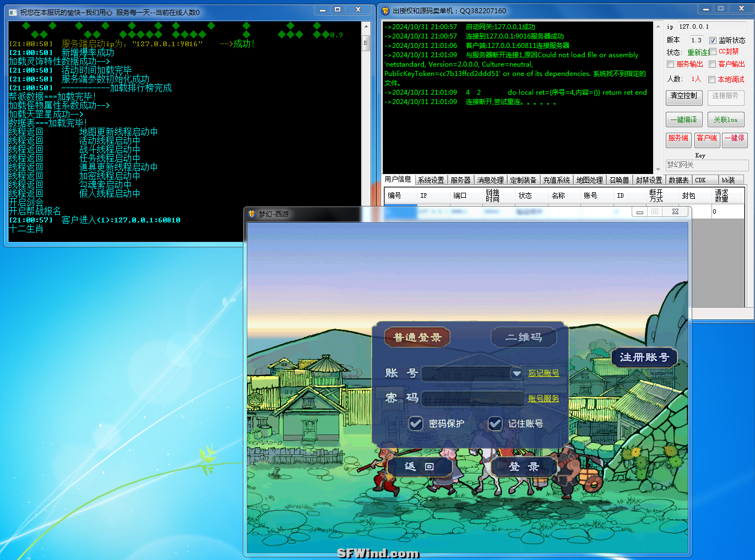755x560 pixels.
Task: Open the 忘记账号 link
Action: point(544,373)
